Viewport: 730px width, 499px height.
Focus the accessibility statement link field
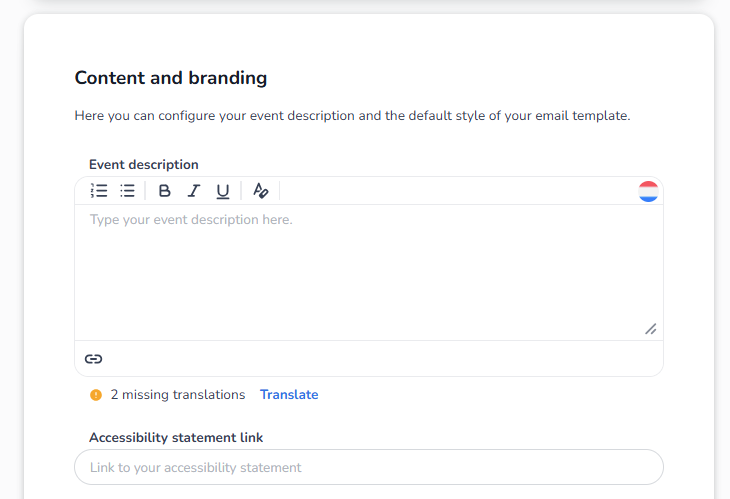[368, 467]
